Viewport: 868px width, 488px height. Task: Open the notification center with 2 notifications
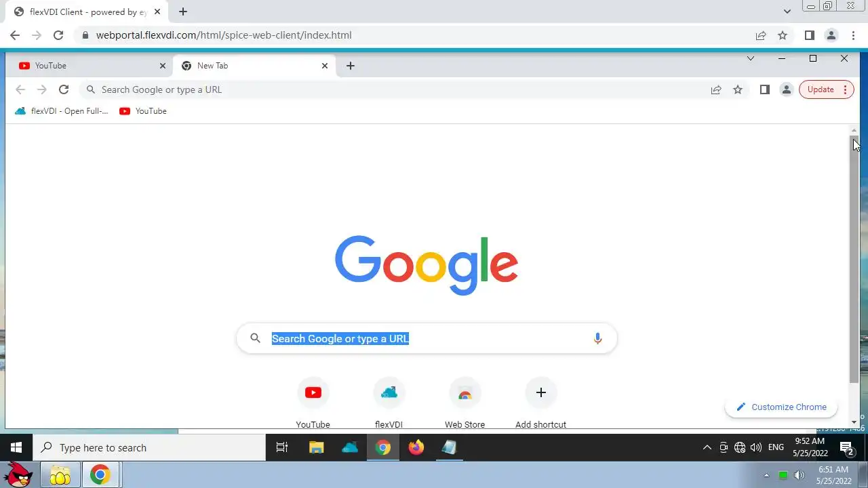847,447
